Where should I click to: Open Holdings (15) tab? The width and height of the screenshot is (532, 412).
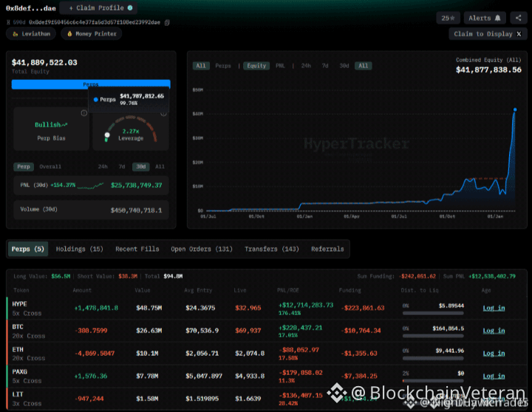tap(79, 249)
